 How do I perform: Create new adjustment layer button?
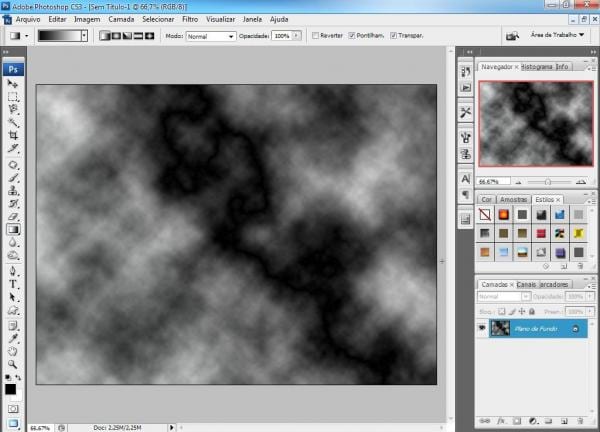[533, 421]
